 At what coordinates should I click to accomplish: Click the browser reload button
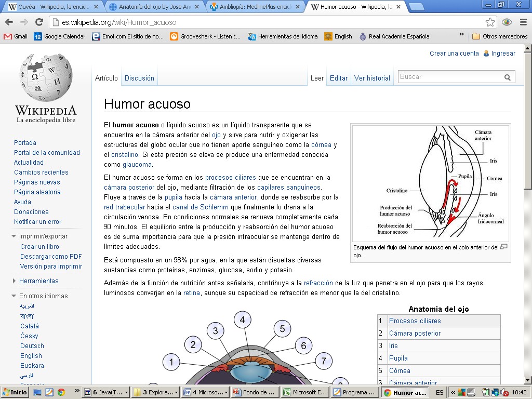pyautogui.click(x=39, y=22)
